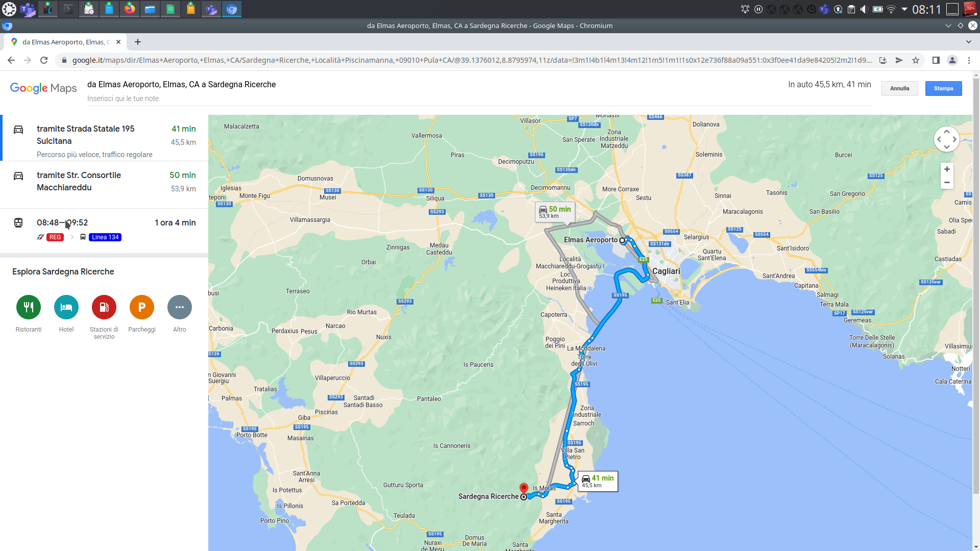Click the Teams icon in system tray
Image resolution: width=980 pixels, height=551 pixels.
click(x=824, y=9)
